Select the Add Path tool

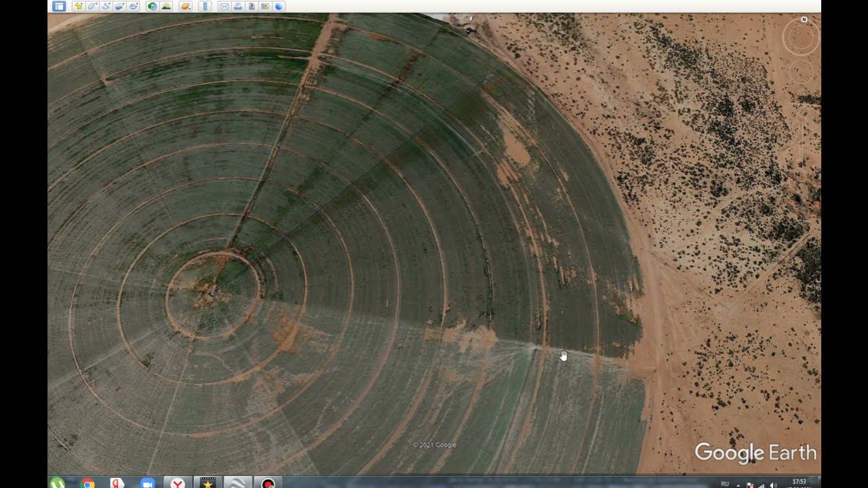click(x=106, y=6)
